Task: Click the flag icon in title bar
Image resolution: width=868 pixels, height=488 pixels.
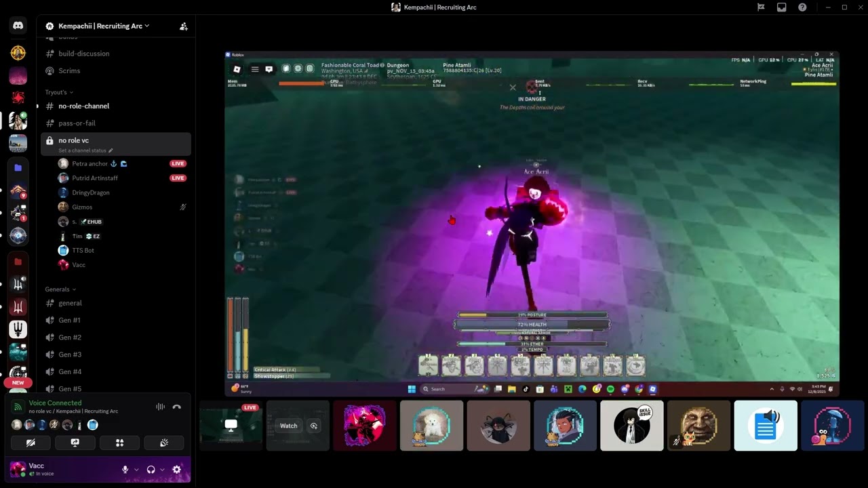Action: tap(761, 7)
